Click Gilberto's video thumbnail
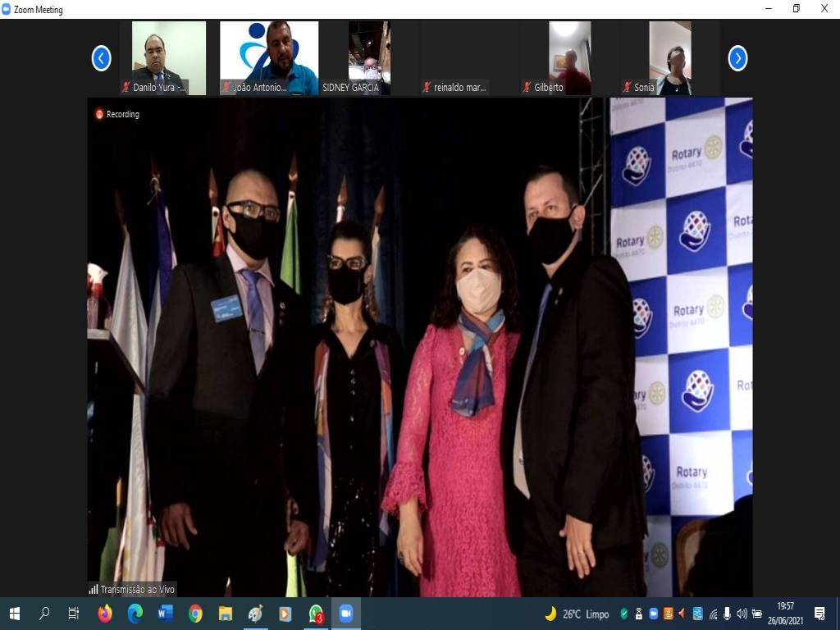This screenshot has height=630, width=840. point(570,57)
